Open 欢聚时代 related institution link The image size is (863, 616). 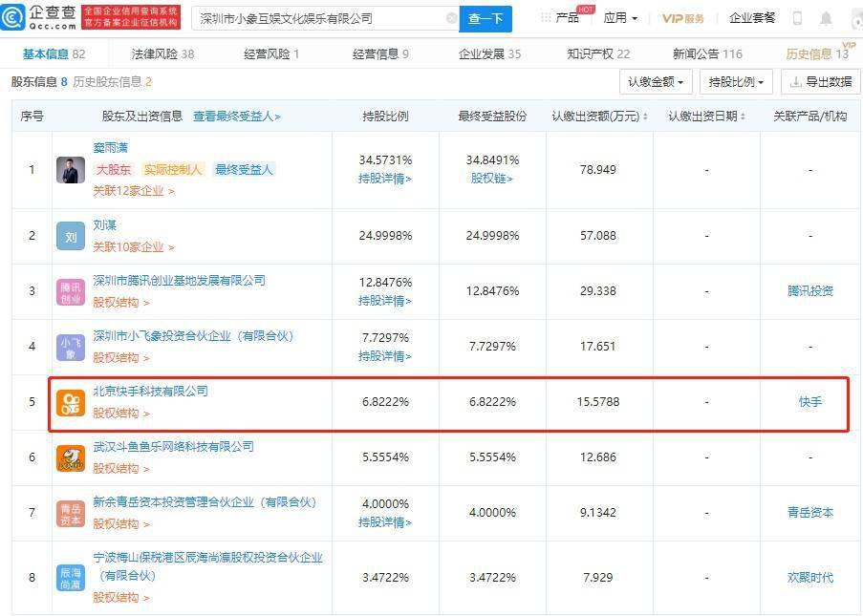pyautogui.click(x=810, y=578)
